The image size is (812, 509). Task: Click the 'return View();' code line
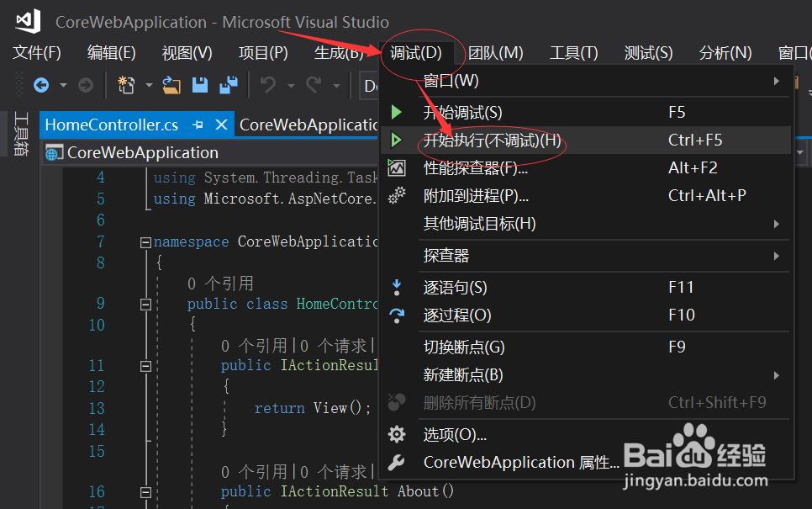pos(313,408)
